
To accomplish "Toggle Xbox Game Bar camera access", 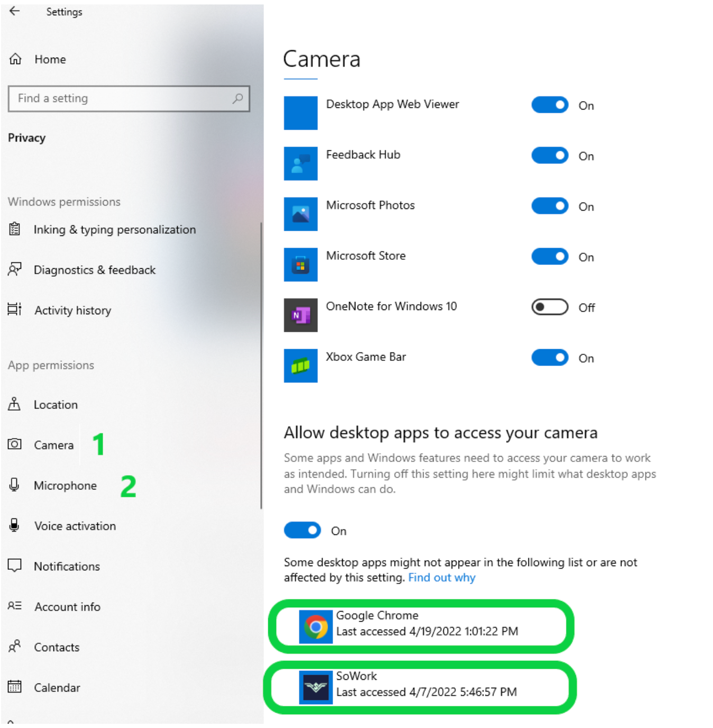I will [550, 358].
